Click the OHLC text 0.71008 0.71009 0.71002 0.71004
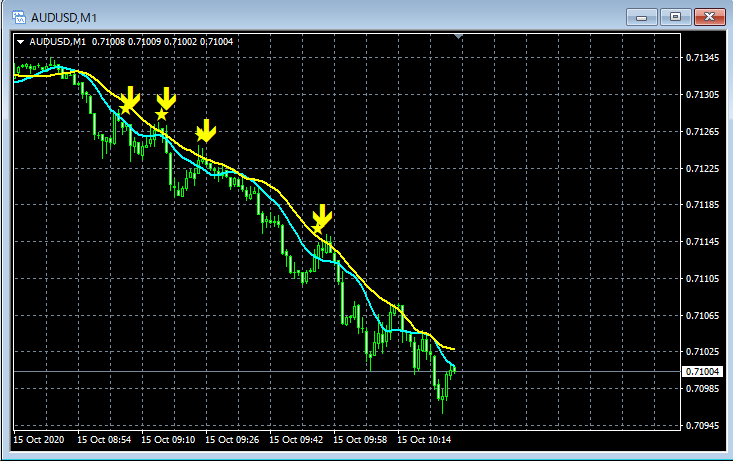Screen dimensions: 733x461 (162, 42)
